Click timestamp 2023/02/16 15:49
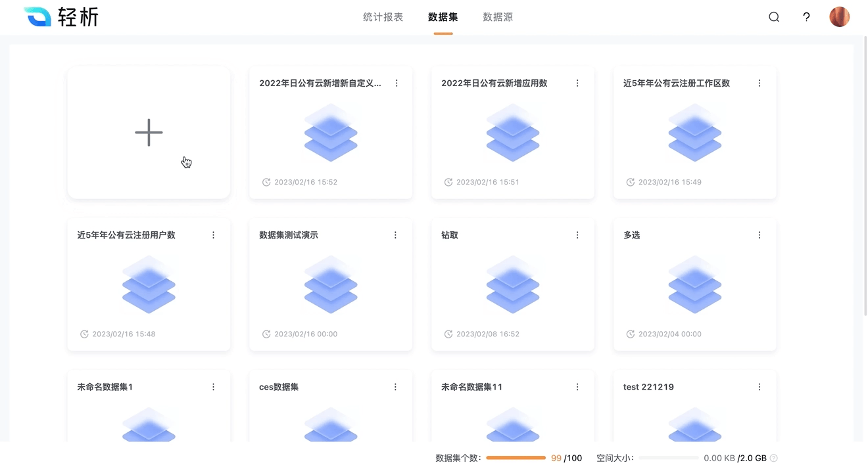This screenshot has height=473, width=868. [x=670, y=183]
